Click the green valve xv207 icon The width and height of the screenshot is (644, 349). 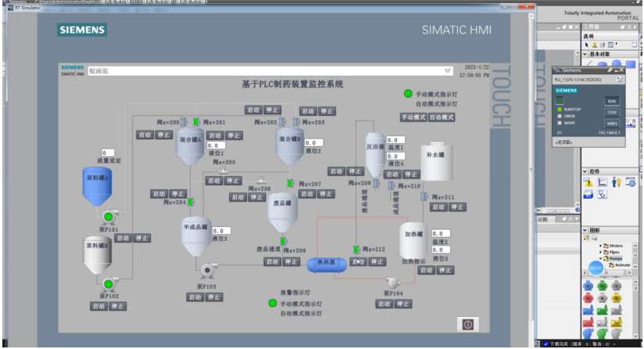(290, 183)
